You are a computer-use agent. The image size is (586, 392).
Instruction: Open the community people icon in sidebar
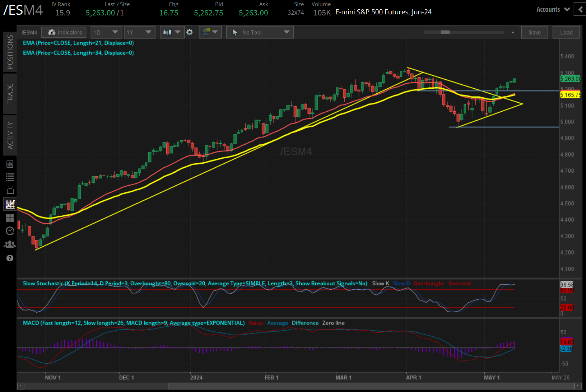(10, 244)
